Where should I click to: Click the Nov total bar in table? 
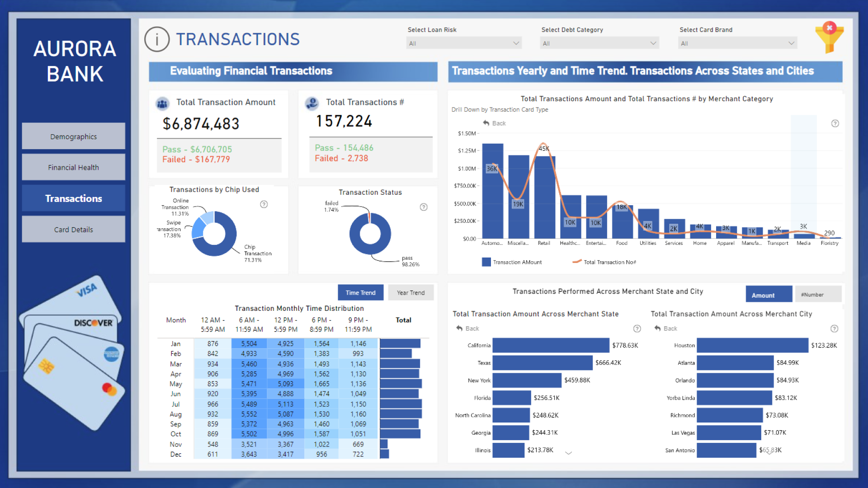384,444
